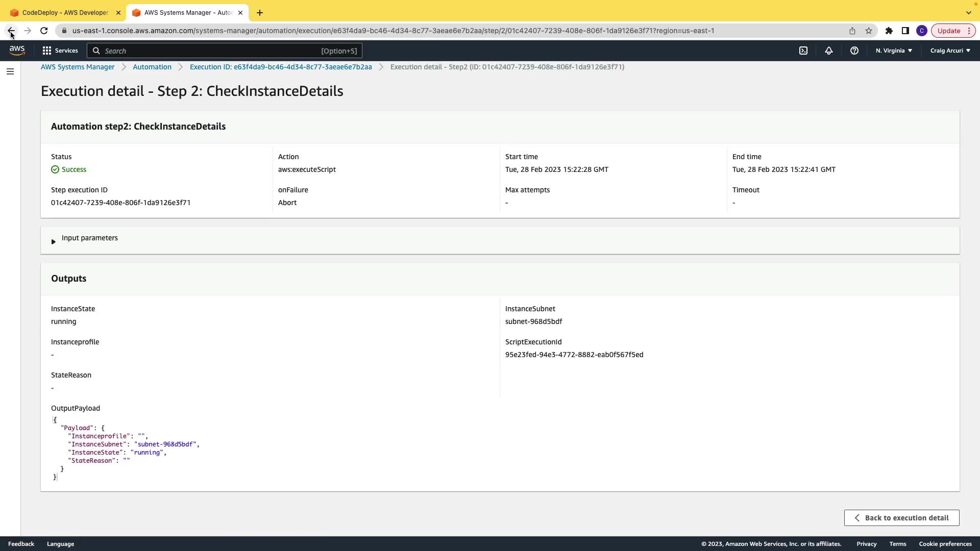Open a new browser tab

(260, 13)
